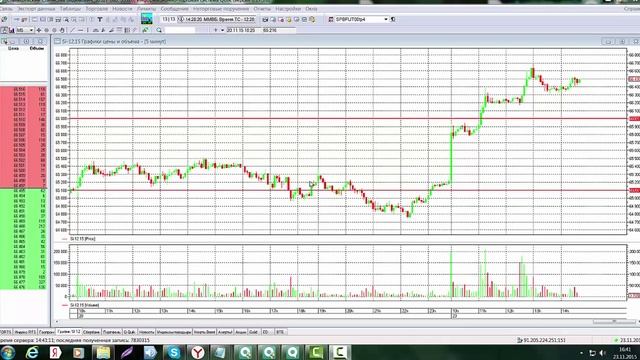Click the server time status bar text
The width and height of the screenshot is (640, 360).
[75, 340]
